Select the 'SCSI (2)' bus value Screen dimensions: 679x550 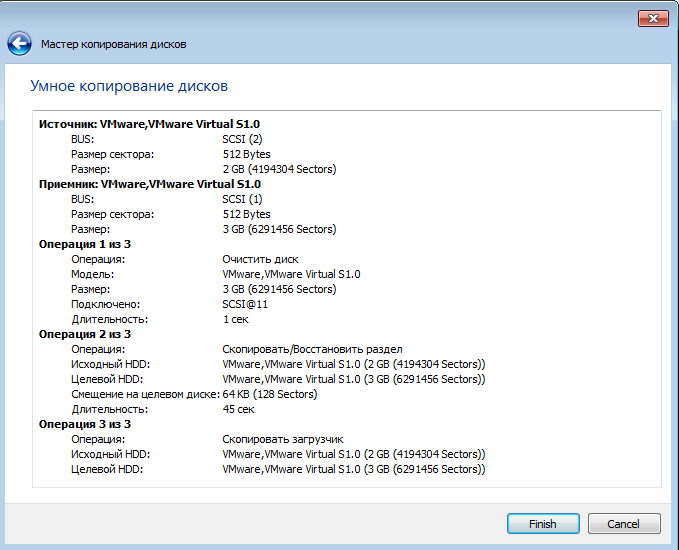pyautogui.click(x=242, y=139)
